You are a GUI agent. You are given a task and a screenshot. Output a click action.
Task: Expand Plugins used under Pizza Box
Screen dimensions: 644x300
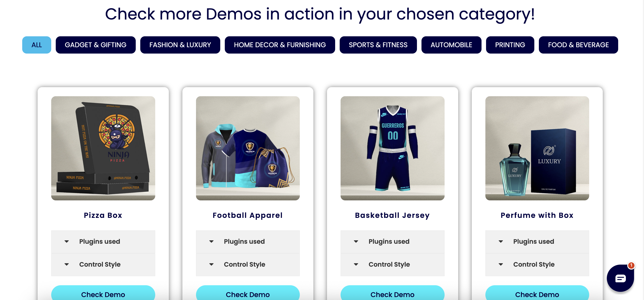coord(103,241)
